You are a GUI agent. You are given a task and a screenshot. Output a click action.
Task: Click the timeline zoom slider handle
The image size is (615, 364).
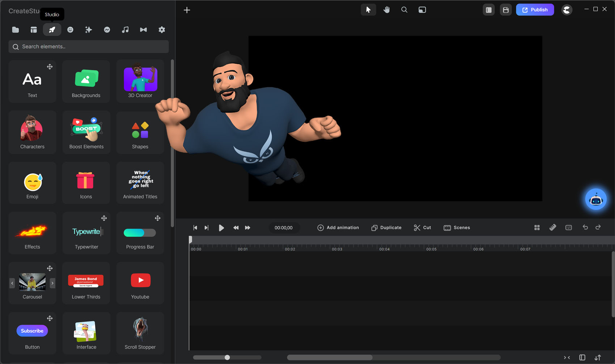coord(227,357)
